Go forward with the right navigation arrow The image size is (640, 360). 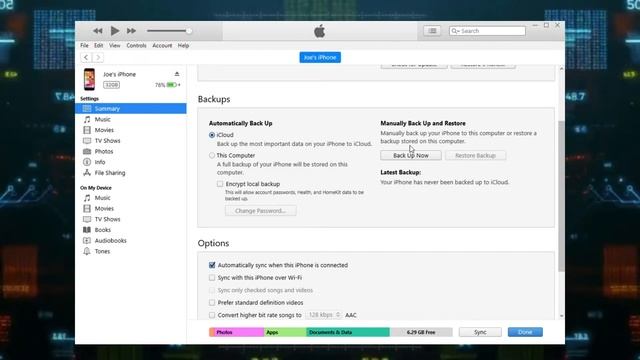click(98, 58)
